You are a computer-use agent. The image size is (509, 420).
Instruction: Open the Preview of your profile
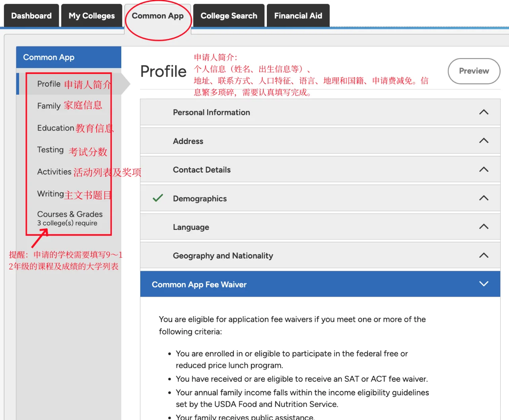474,71
